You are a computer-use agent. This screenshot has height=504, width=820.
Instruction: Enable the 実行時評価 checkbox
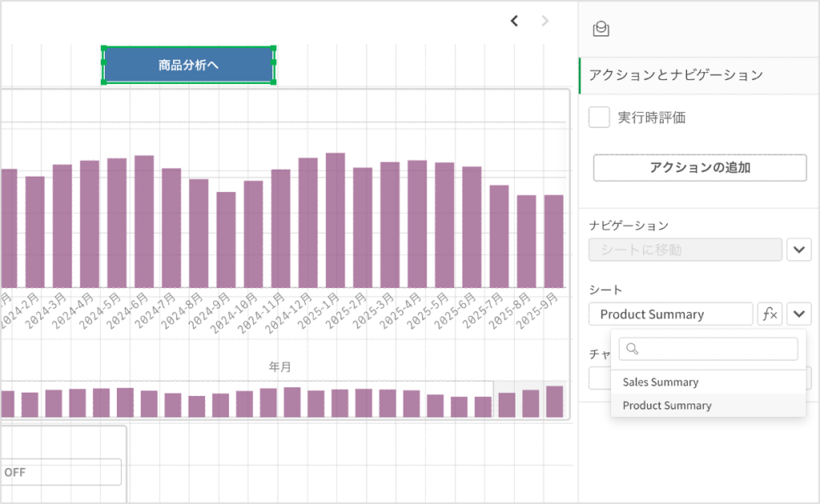coord(599,118)
